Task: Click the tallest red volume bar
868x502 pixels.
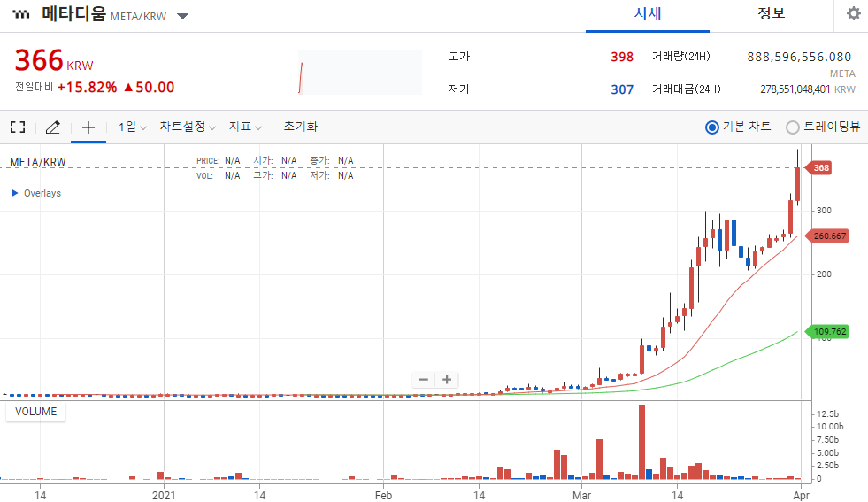Action: point(641,443)
